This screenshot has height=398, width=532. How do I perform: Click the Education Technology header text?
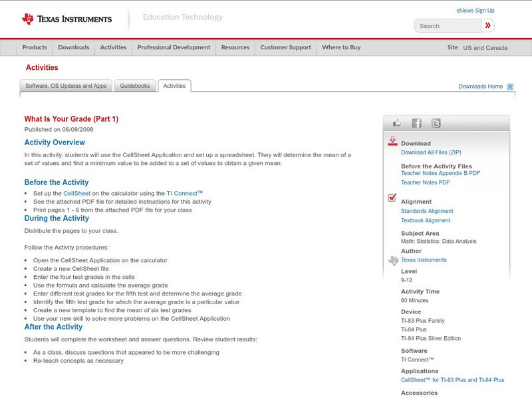pyautogui.click(x=183, y=17)
